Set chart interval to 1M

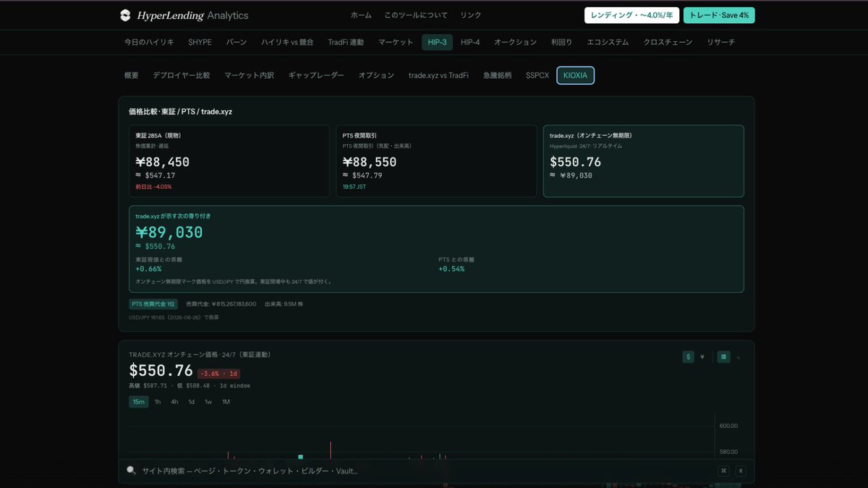(226, 402)
